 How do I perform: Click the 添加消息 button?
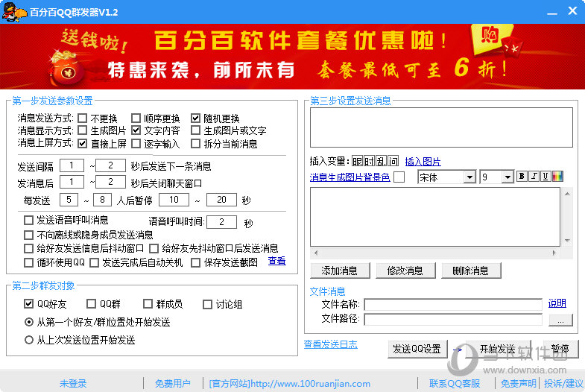[x=340, y=271]
